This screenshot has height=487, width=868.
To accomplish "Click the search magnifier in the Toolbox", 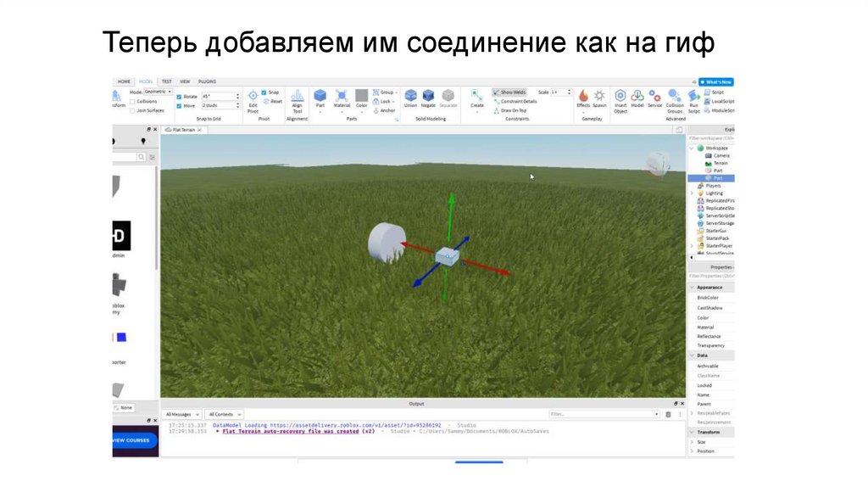I will [x=142, y=157].
